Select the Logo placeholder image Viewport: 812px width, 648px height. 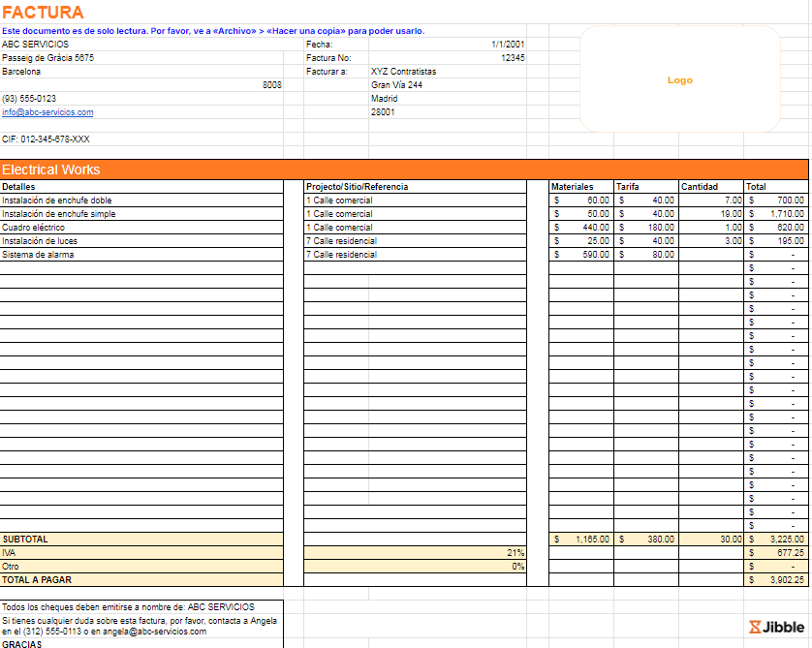click(680, 80)
